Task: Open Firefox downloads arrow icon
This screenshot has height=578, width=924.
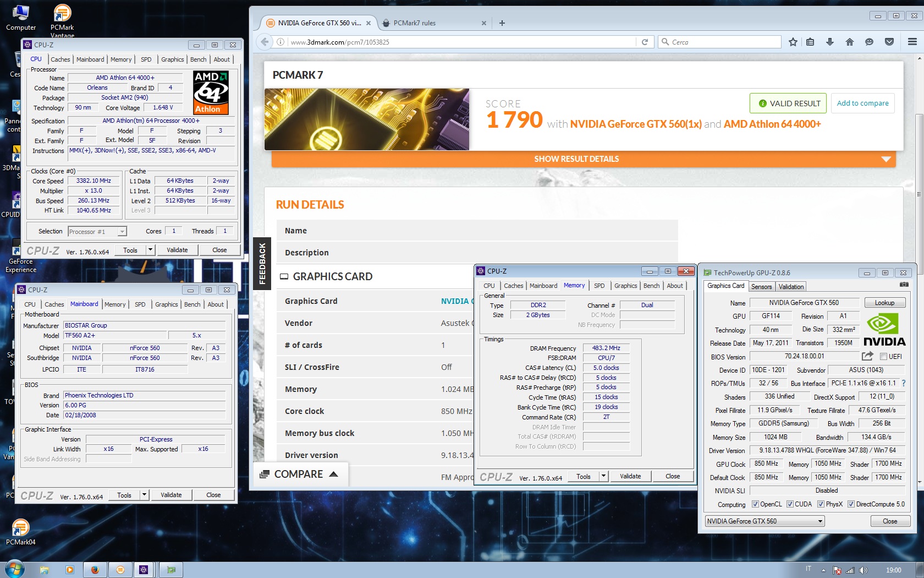Action: coord(830,42)
